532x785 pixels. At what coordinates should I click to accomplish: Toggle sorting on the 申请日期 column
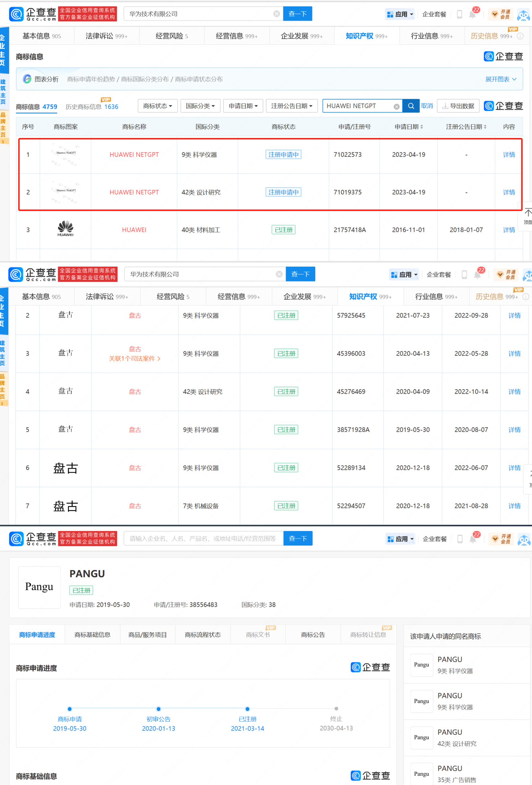(x=423, y=127)
